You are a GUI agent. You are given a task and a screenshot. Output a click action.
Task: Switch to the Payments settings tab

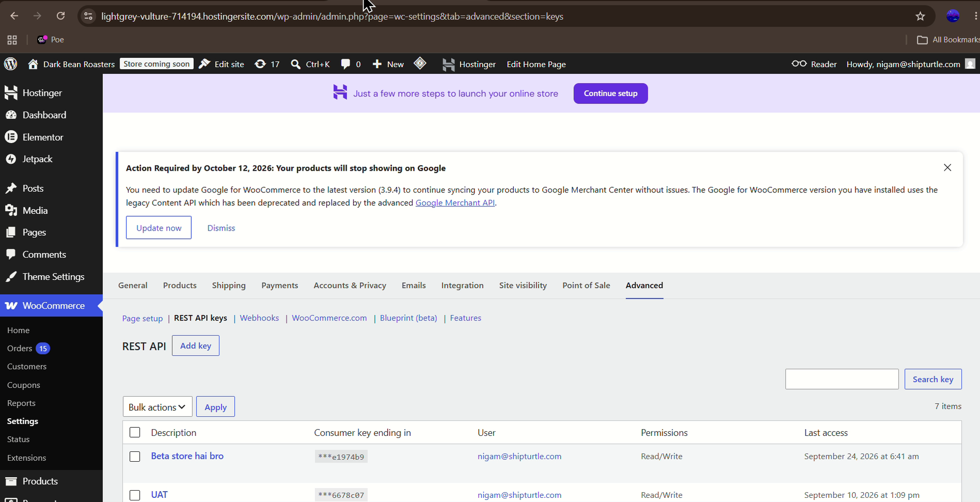point(280,285)
